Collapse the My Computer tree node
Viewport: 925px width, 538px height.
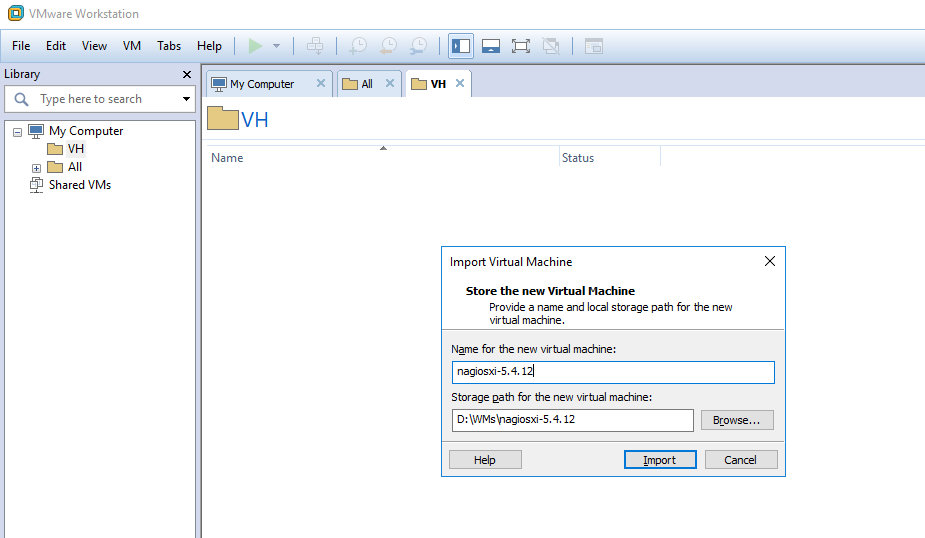(18, 132)
